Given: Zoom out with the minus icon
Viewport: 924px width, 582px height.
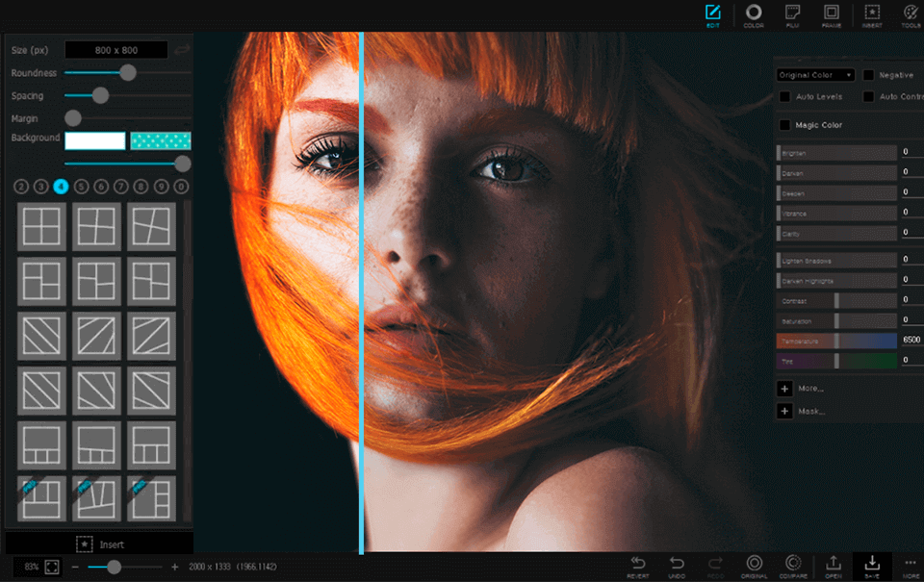Looking at the screenshot, I should 75,567.
